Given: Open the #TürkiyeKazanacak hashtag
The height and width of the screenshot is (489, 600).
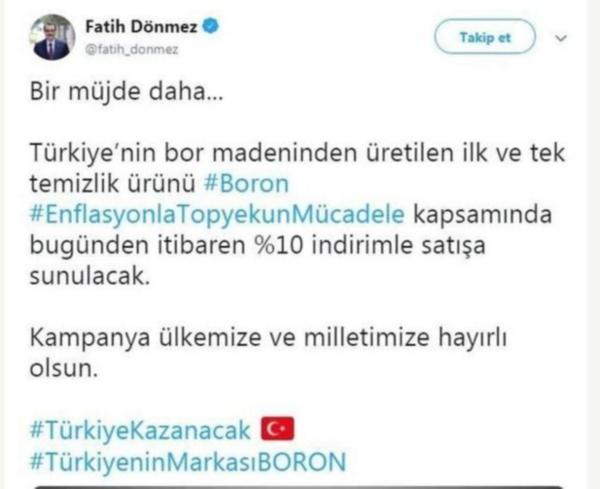Looking at the screenshot, I should 140,430.
